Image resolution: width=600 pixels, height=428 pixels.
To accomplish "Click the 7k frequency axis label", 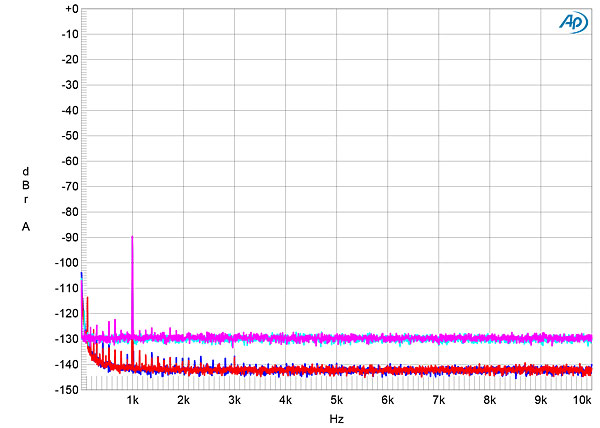I will click(439, 400).
